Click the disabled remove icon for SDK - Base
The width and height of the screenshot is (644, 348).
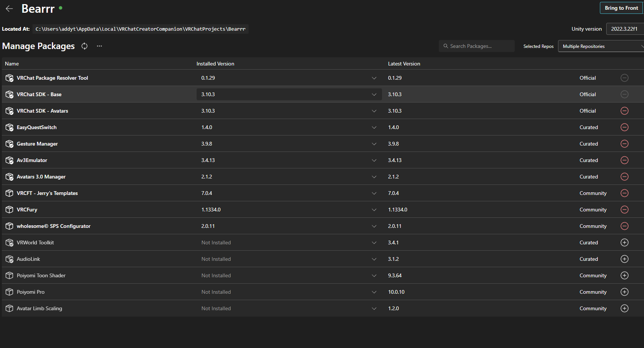pyautogui.click(x=624, y=94)
